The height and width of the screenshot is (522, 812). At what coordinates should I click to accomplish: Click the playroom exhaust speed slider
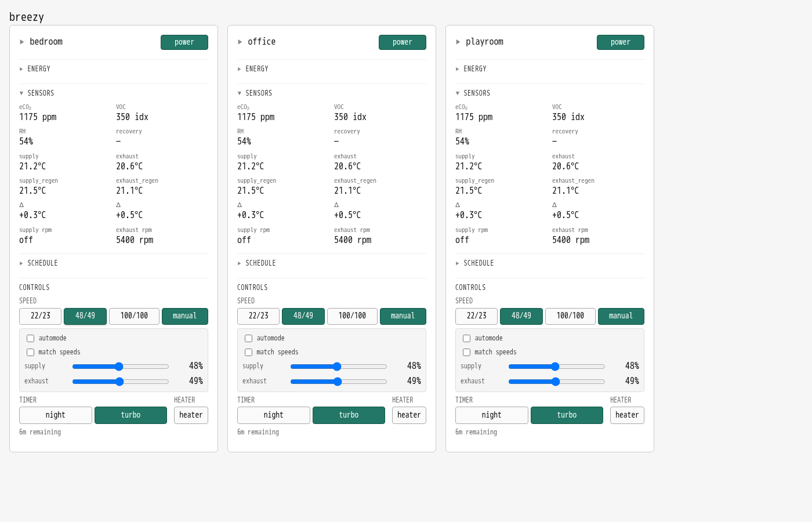coord(557,382)
